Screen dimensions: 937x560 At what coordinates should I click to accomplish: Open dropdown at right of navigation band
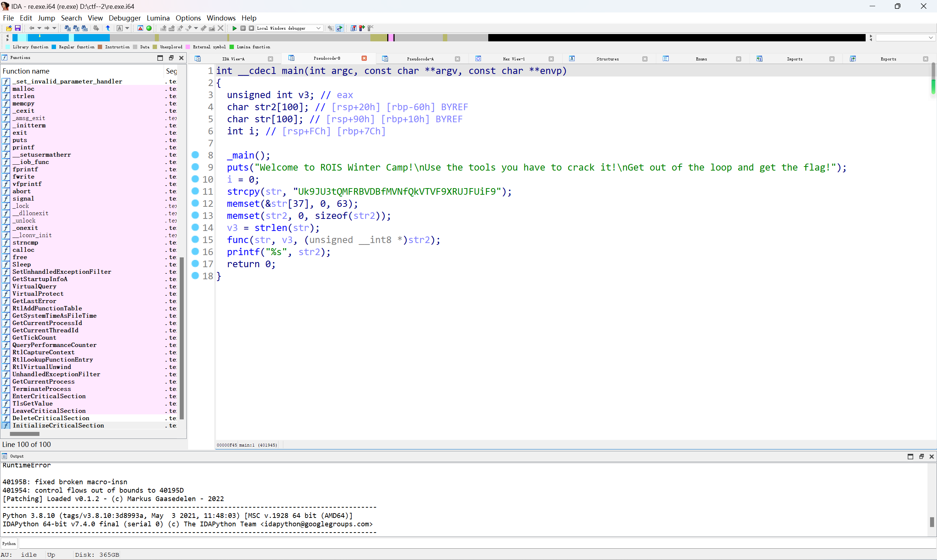coord(930,38)
